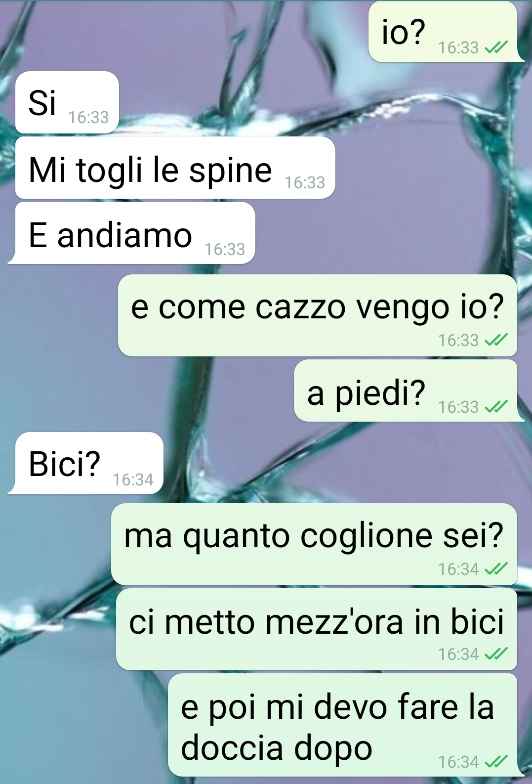The image size is (532, 784).
Task: Tap read ticks on 'doccia dopo' message
Action: [496, 762]
